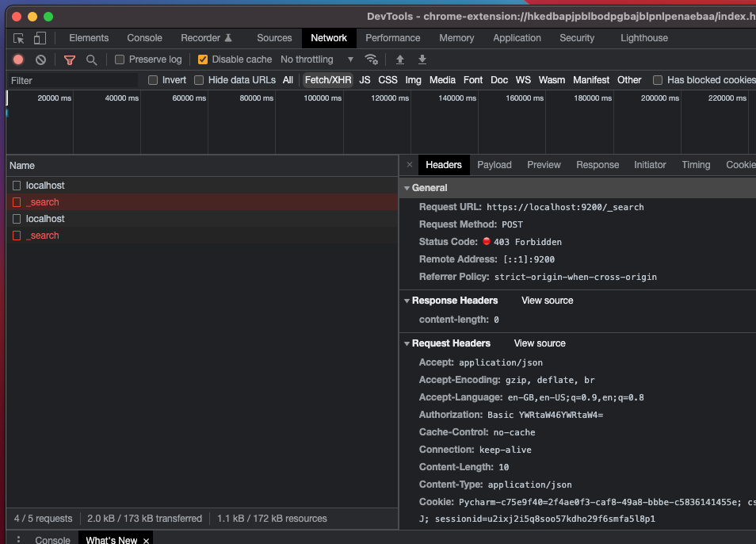Switch to the Response tab
This screenshot has width=756, height=544.
[x=598, y=165]
